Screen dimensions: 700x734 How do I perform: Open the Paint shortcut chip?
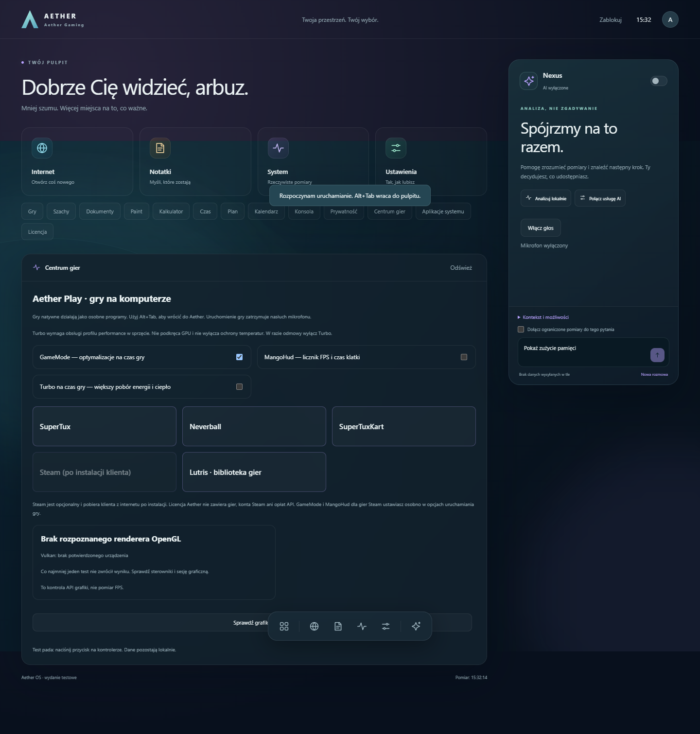tap(137, 211)
